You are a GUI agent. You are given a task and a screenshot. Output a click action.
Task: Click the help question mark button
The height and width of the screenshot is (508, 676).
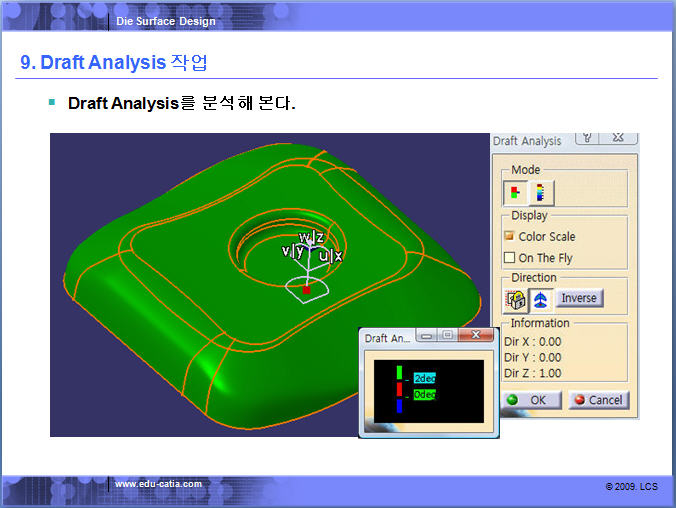(588, 140)
